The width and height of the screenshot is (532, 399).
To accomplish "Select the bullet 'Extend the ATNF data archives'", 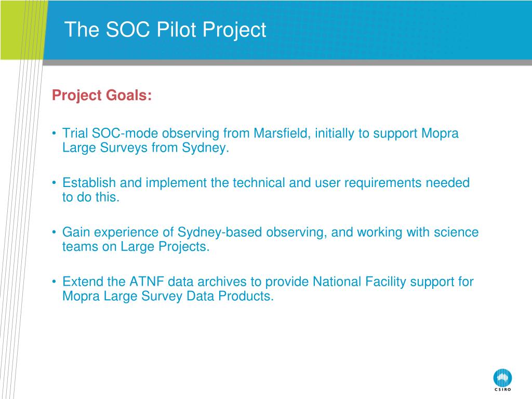I will (x=263, y=289).
